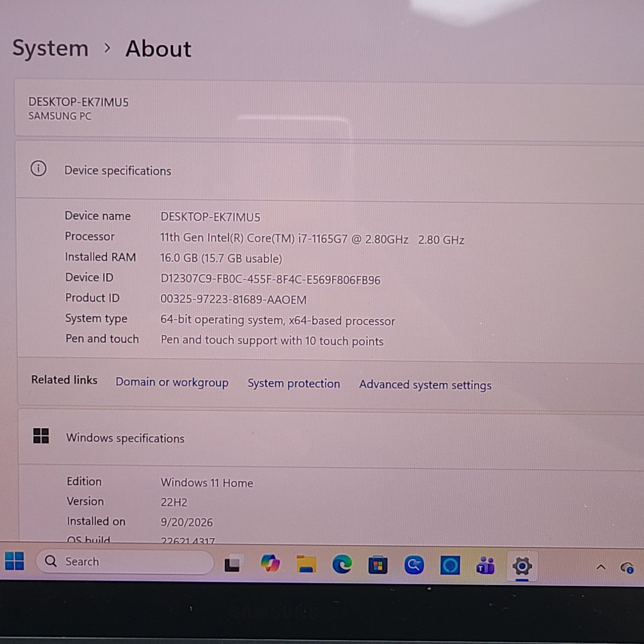Click the SAMSUNG PC model text
This screenshot has width=644, height=644.
(60, 116)
